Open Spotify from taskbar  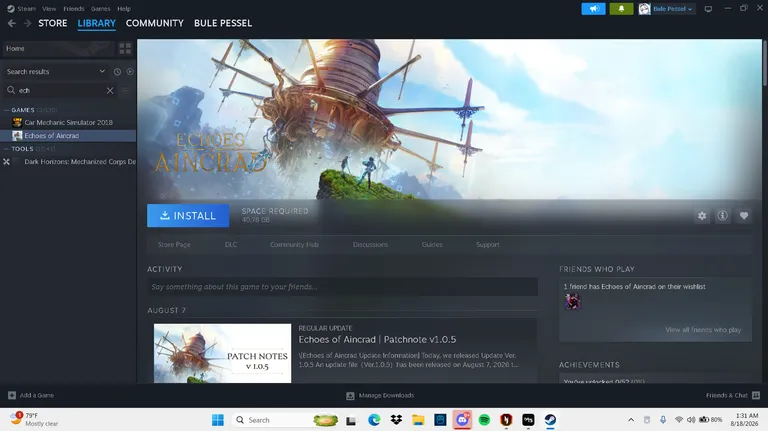[484, 420]
